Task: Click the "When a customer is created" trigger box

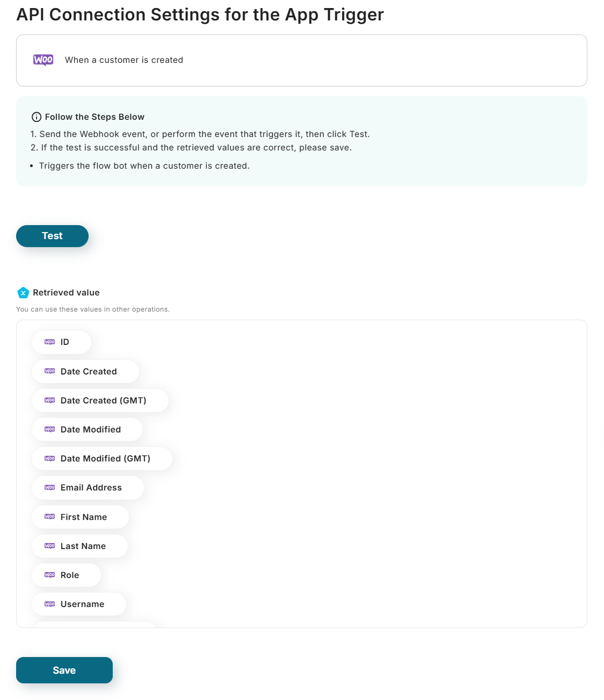Action: point(301,60)
